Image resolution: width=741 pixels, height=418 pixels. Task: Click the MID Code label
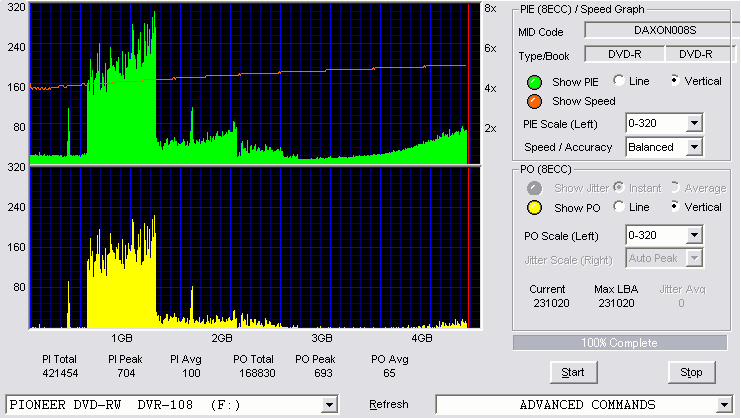coord(541,32)
